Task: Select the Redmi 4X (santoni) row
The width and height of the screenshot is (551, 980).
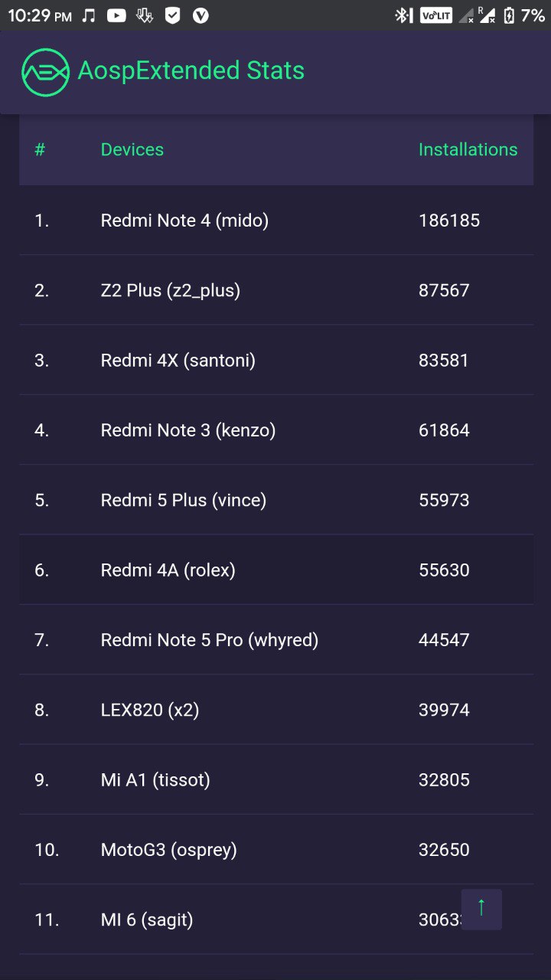Action: click(x=276, y=360)
